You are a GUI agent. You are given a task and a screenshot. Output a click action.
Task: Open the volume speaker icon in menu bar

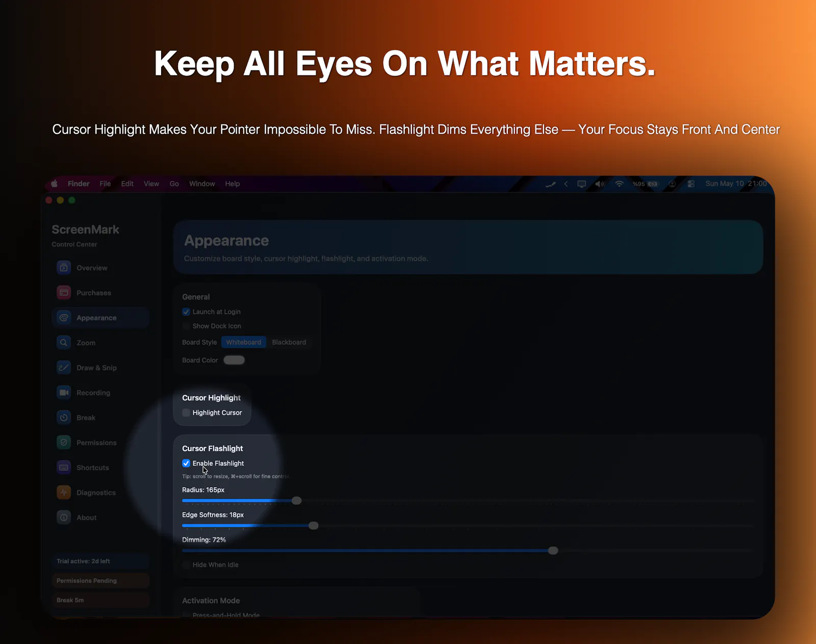[x=600, y=184]
